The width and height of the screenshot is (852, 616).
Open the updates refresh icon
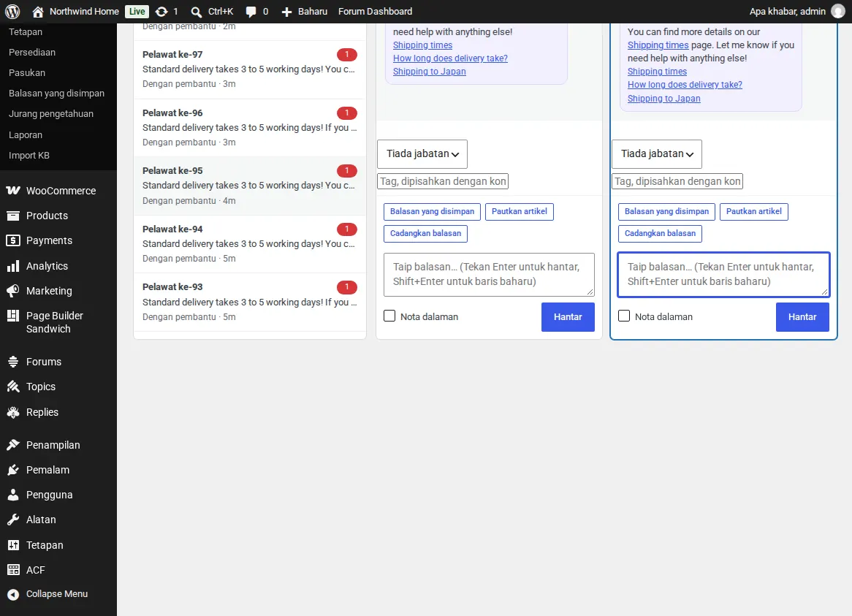(161, 12)
